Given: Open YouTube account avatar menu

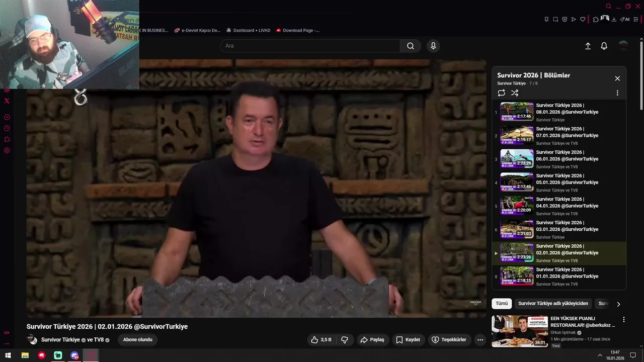Looking at the screenshot, I should tap(623, 46).
